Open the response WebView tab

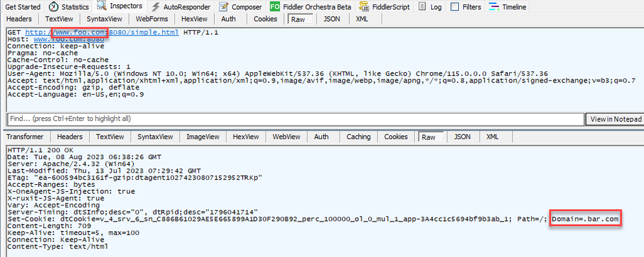click(287, 137)
